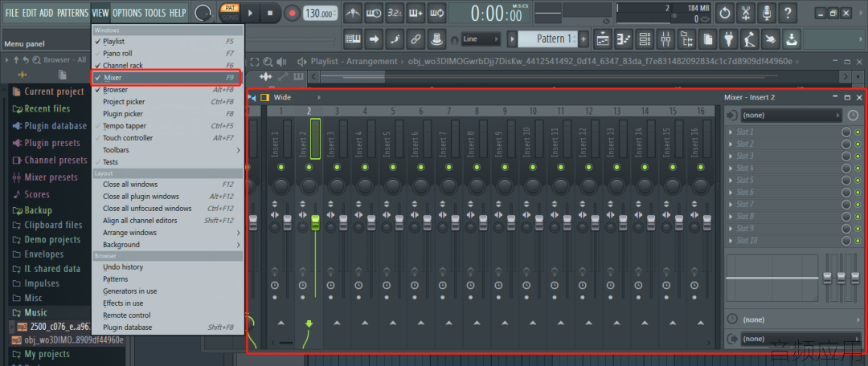The width and height of the screenshot is (868, 366).
Task: Select Plugin database in View menu
Action: 166,327
